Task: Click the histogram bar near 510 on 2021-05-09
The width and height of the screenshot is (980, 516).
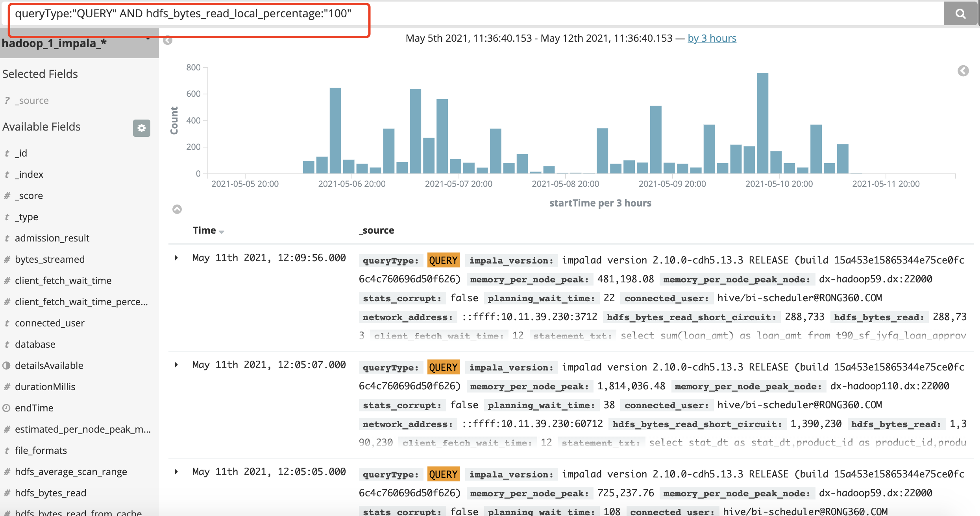Action: (656, 140)
